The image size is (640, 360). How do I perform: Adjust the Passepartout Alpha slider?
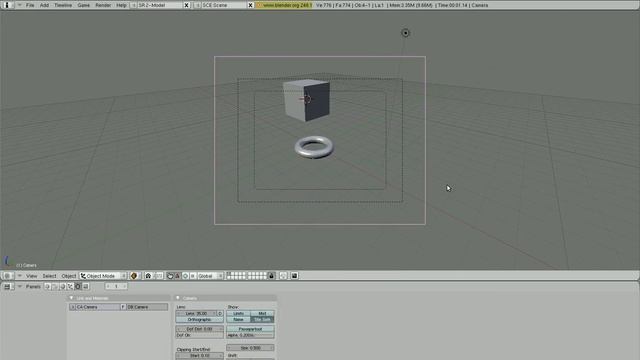point(251,335)
